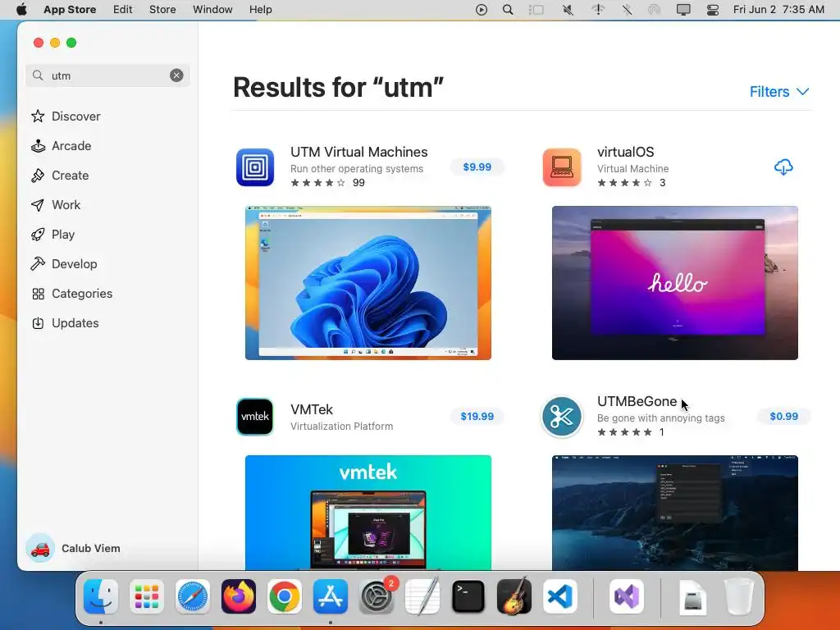840x630 pixels.
Task: Open the Trash in the Dock
Action: 739,596
